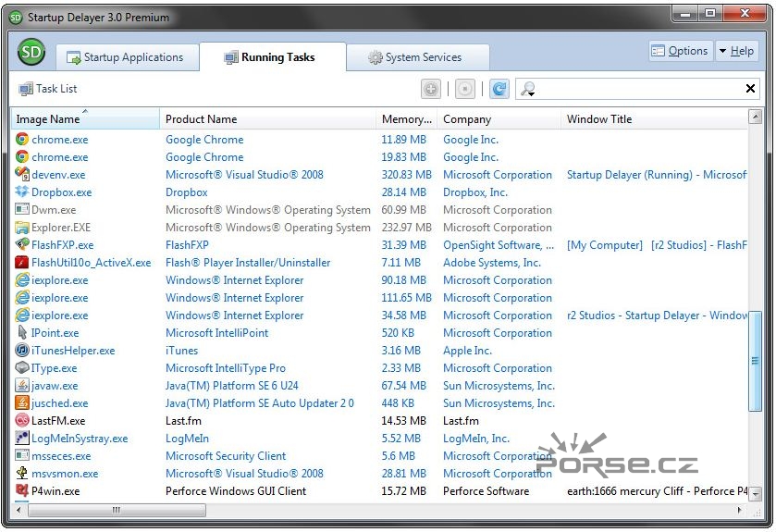Open the Options button

point(681,51)
